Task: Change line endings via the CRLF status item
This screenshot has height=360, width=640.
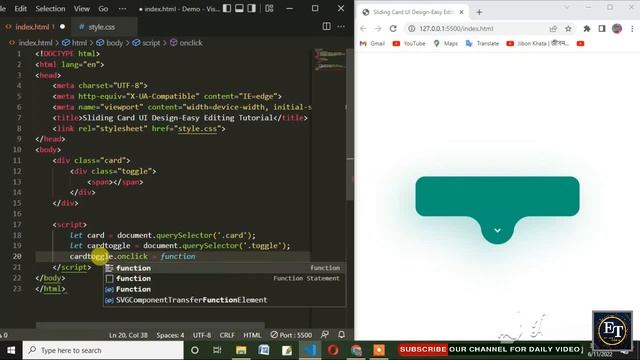Action: (227, 335)
